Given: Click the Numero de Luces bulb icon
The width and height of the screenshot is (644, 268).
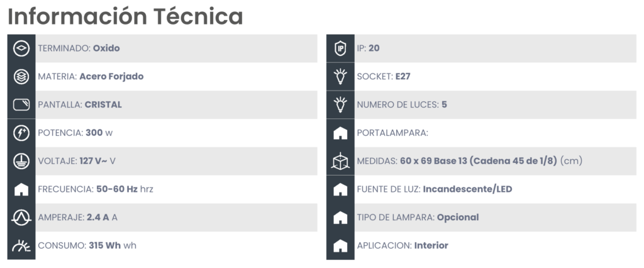Looking at the screenshot, I should click(340, 105).
